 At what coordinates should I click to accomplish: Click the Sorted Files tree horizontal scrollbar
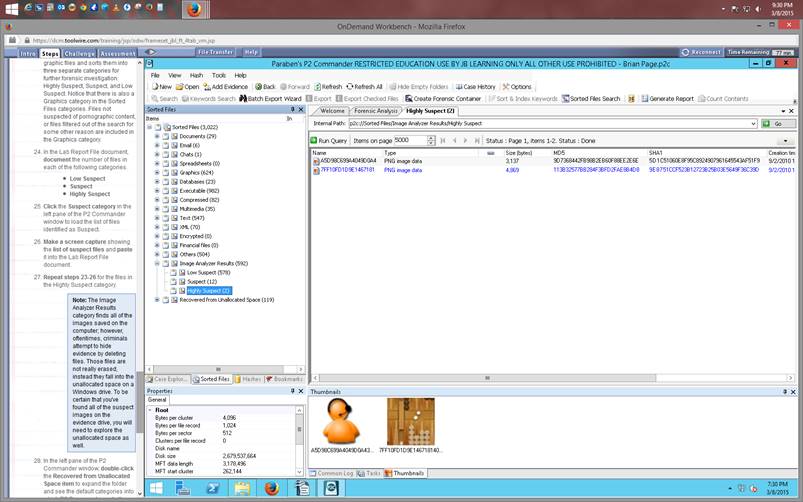[219, 369]
